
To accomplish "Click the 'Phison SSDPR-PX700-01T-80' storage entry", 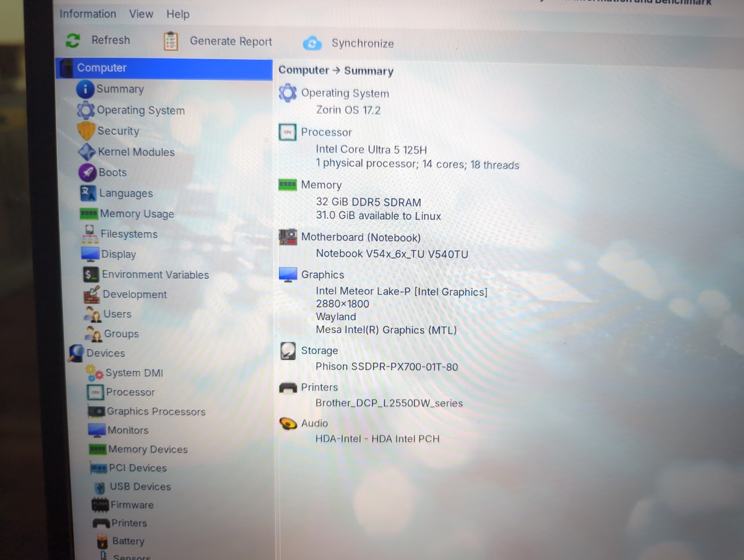I will (x=387, y=367).
